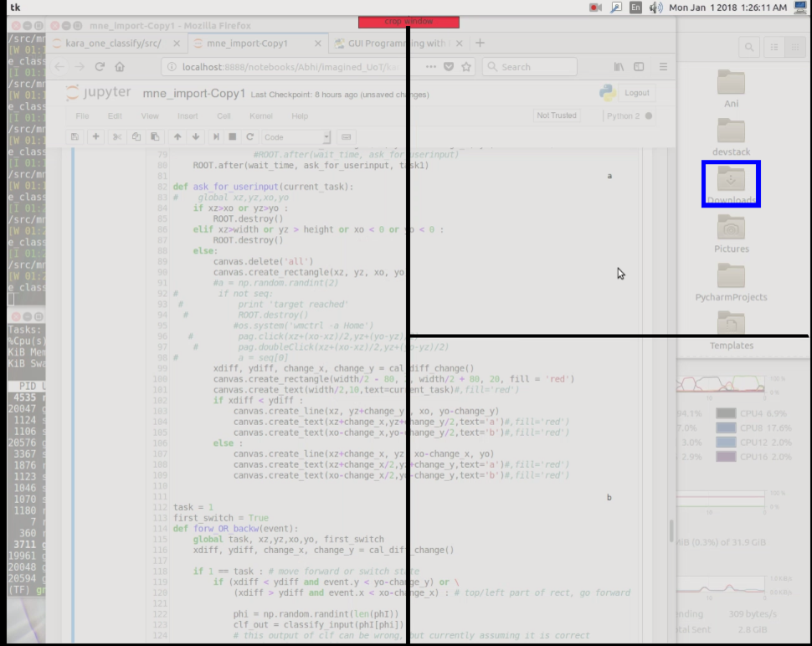Open page actions three-dots menu

click(x=431, y=67)
